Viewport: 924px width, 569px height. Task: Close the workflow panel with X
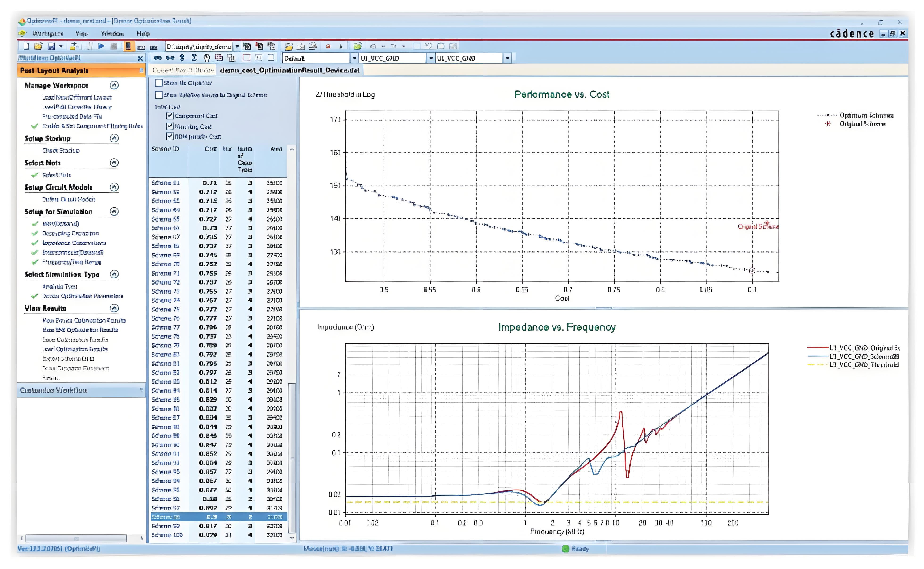[x=140, y=58]
